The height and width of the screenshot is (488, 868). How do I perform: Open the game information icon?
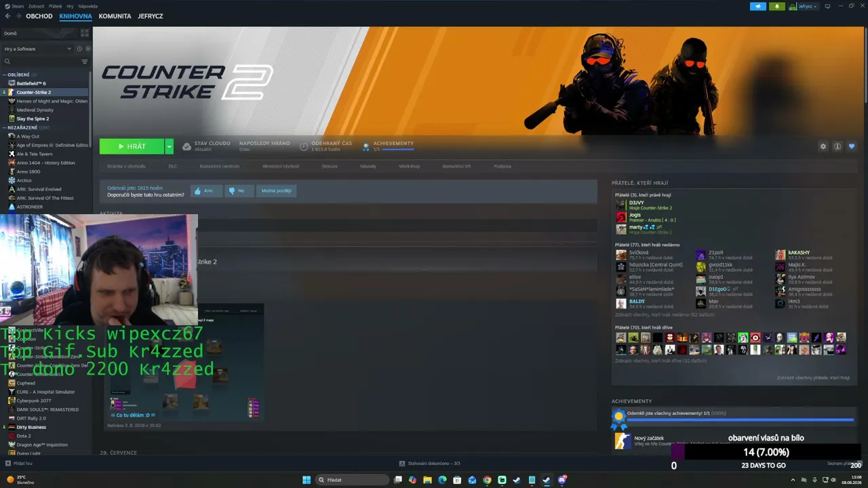click(x=837, y=146)
